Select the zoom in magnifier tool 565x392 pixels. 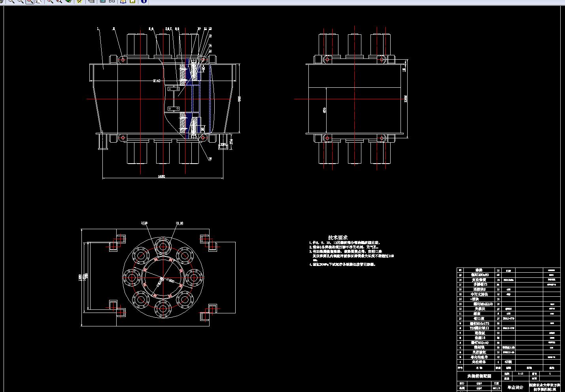(x=11, y=2)
